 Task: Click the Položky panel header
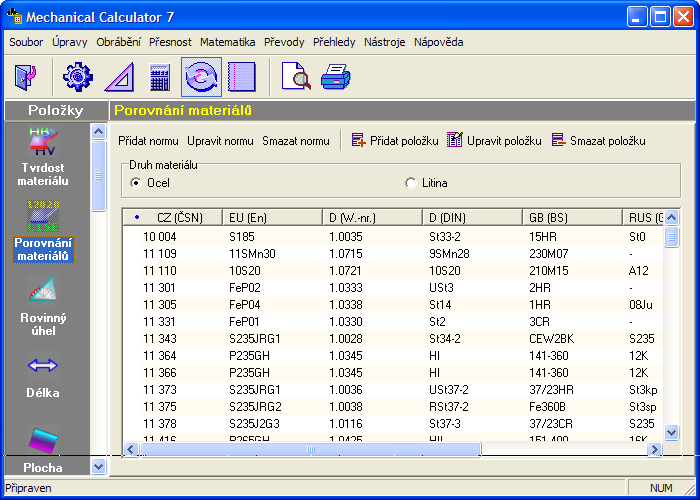(x=56, y=110)
